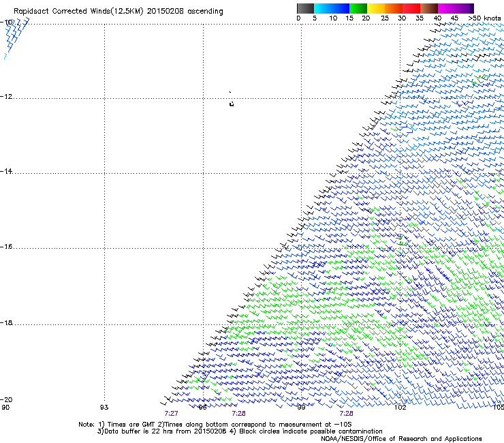
Task: Select the dark purple 45-50 knots color swatch
Action: pos(464,8)
